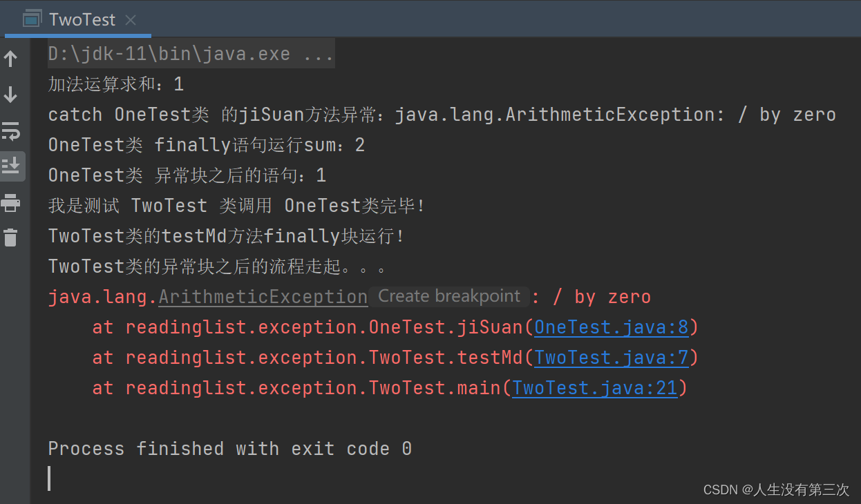This screenshot has width=861, height=504.
Task: Click the 'OneTest类 异常块之后的语句：1' line
Action: coord(187,175)
